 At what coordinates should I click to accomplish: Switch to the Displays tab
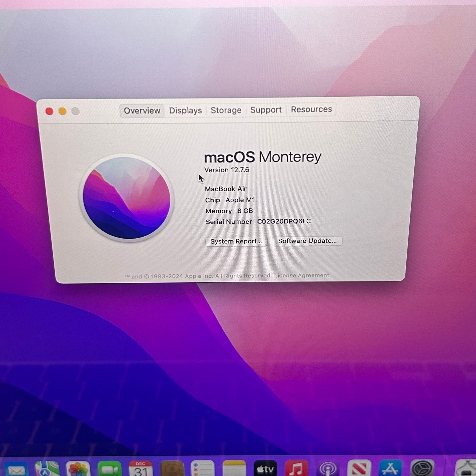[186, 110]
